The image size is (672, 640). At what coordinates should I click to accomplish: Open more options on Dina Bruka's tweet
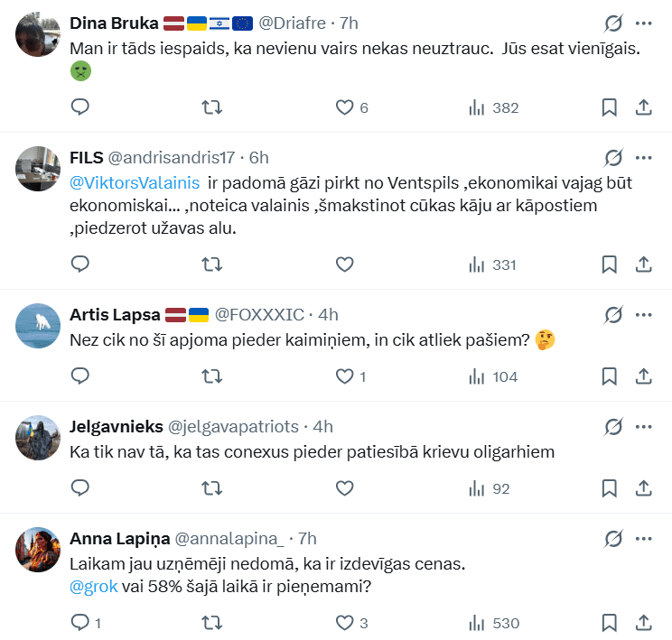644,23
